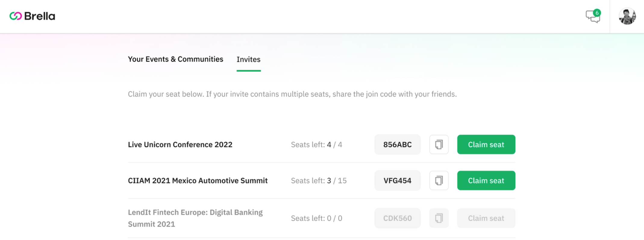Image resolution: width=644 pixels, height=240 pixels.
Task: Click the Claim your seat below instruction text
Action: (292, 94)
